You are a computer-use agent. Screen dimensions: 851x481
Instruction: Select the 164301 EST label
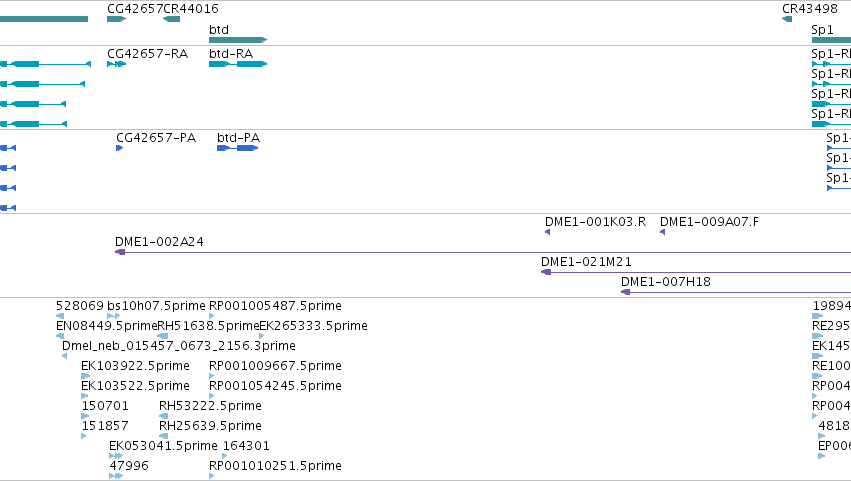coord(246,447)
